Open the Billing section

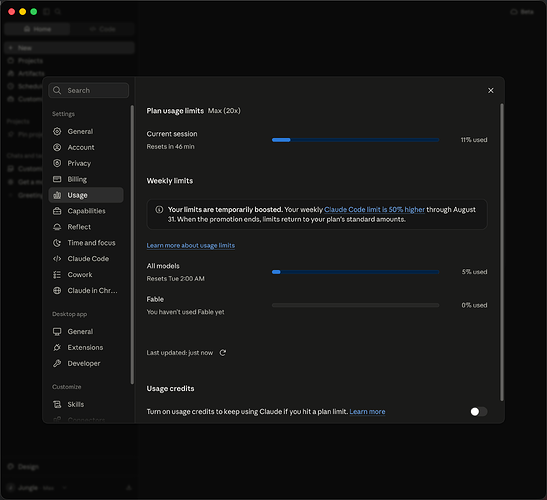pos(86,179)
